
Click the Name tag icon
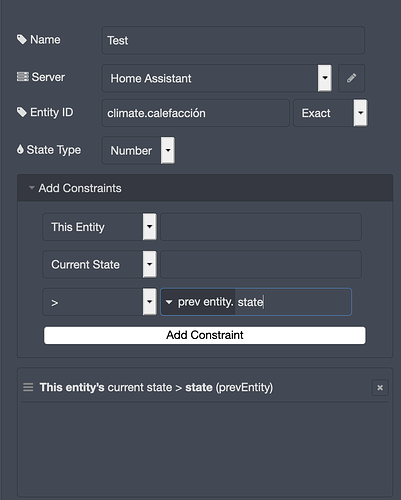coord(22,39)
